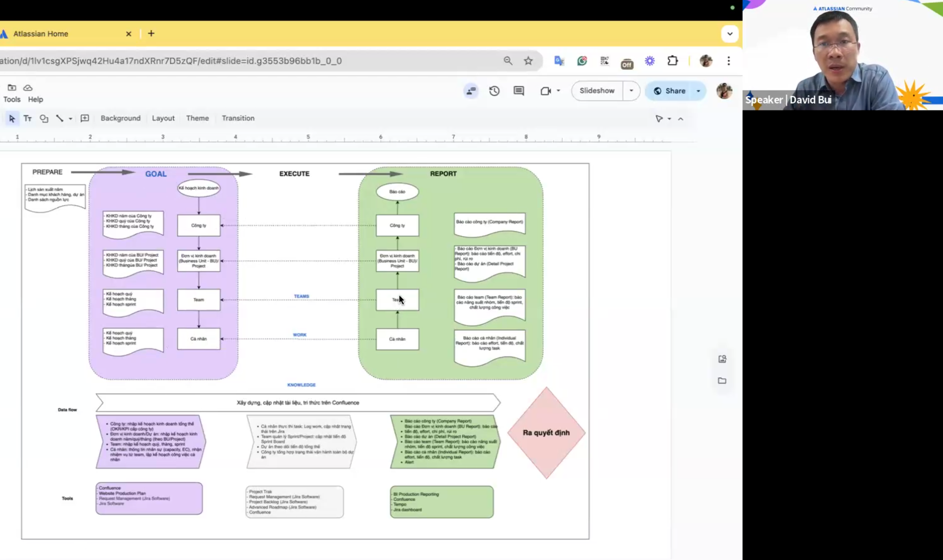This screenshot has height=560, width=943.
Task: Choose the Text box tool
Action: click(x=28, y=118)
